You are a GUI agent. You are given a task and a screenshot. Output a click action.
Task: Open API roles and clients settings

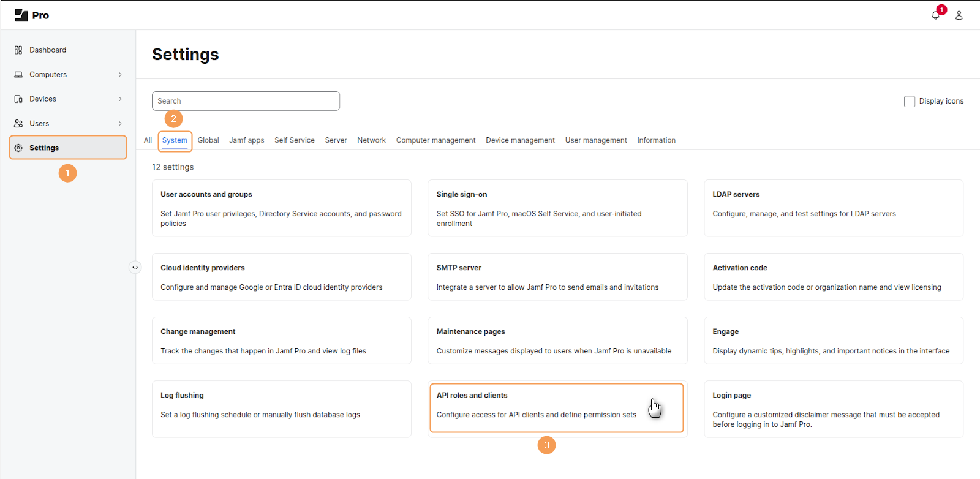tap(556, 408)
